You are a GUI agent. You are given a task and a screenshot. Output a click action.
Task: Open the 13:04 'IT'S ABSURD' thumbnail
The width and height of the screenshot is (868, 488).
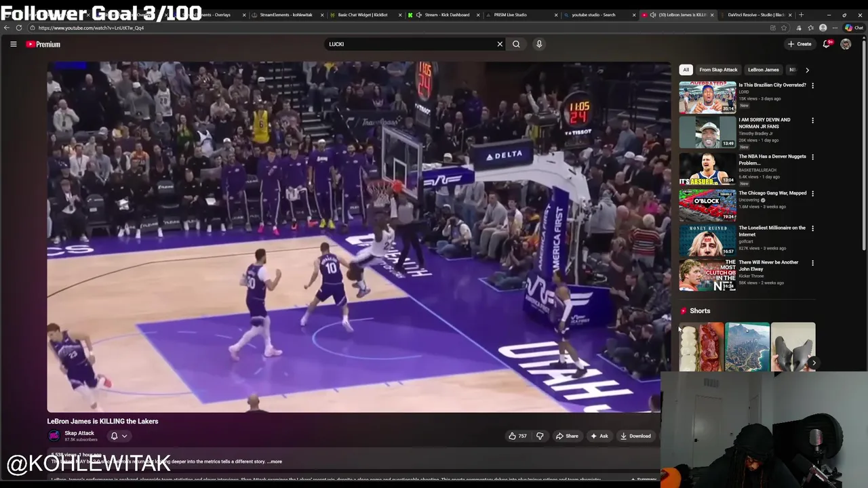click(x=707, y=168)
